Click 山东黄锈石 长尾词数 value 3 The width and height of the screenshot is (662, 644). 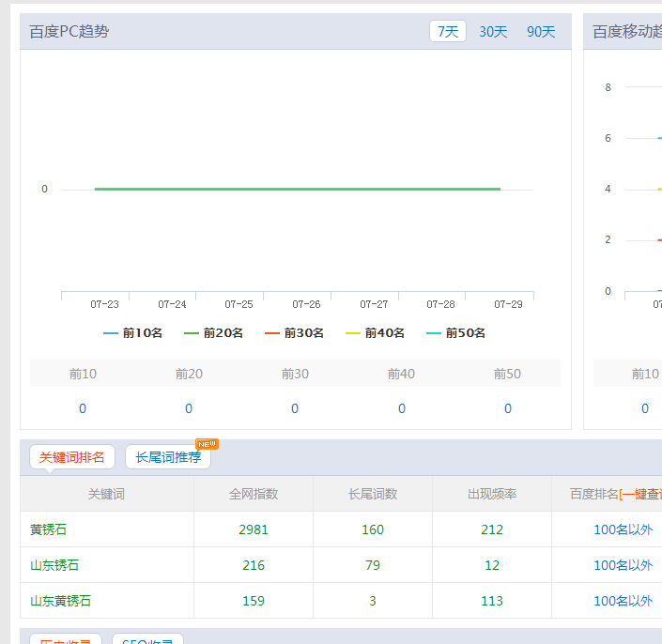(x=373, y=601)
